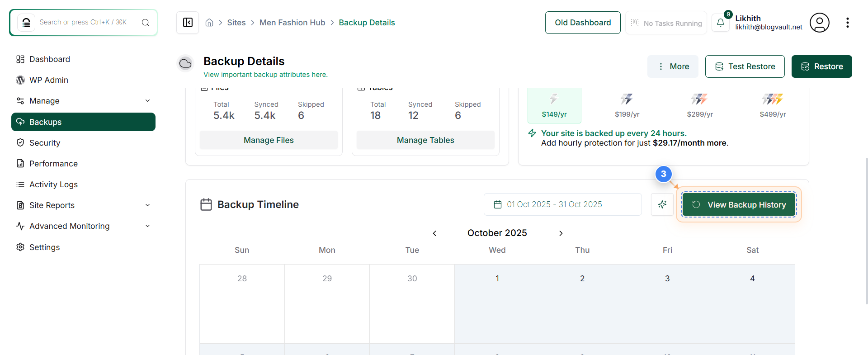Click the 'October 2025' month heading

tap(497, 233)
